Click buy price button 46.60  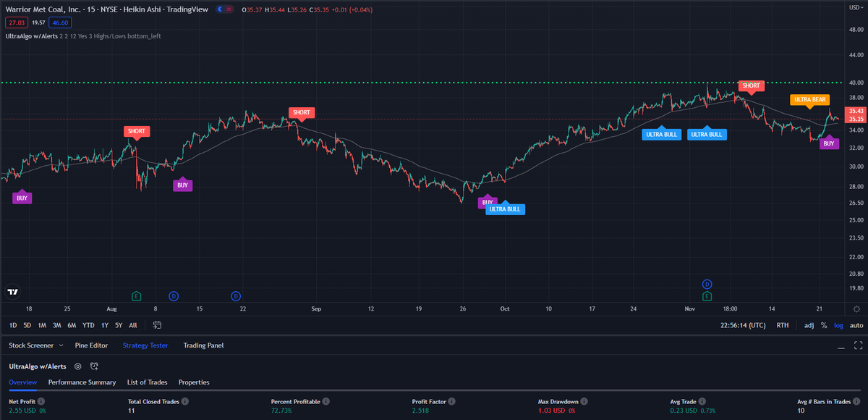click(59, 22)
